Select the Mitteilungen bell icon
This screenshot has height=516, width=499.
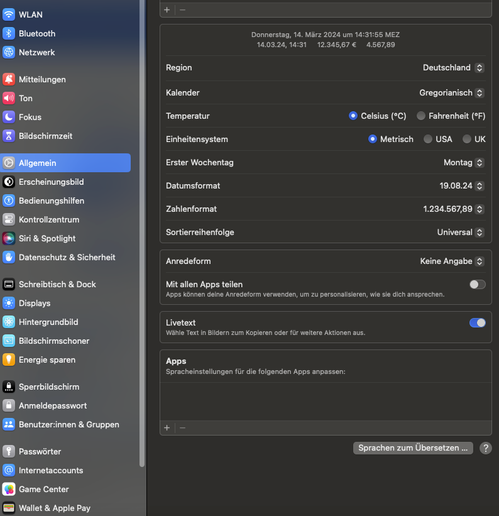tap(9, 79)
